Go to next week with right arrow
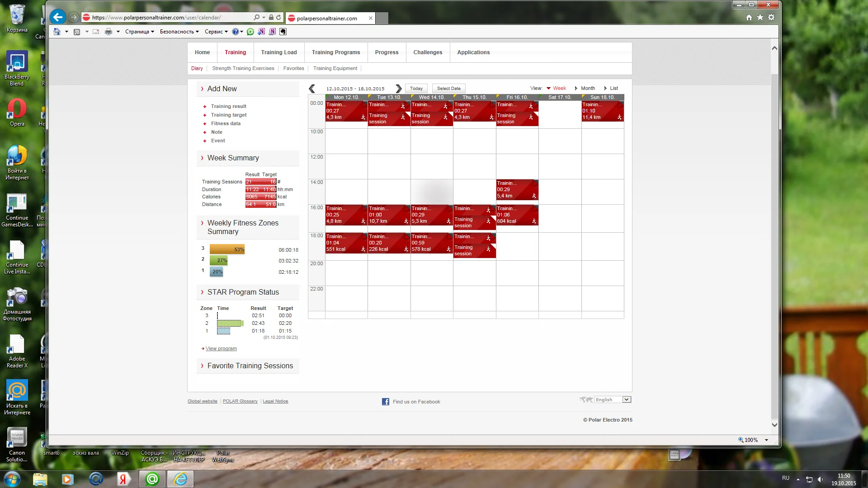The height and width of the screenshot is (488, 868). coord(398,89)
